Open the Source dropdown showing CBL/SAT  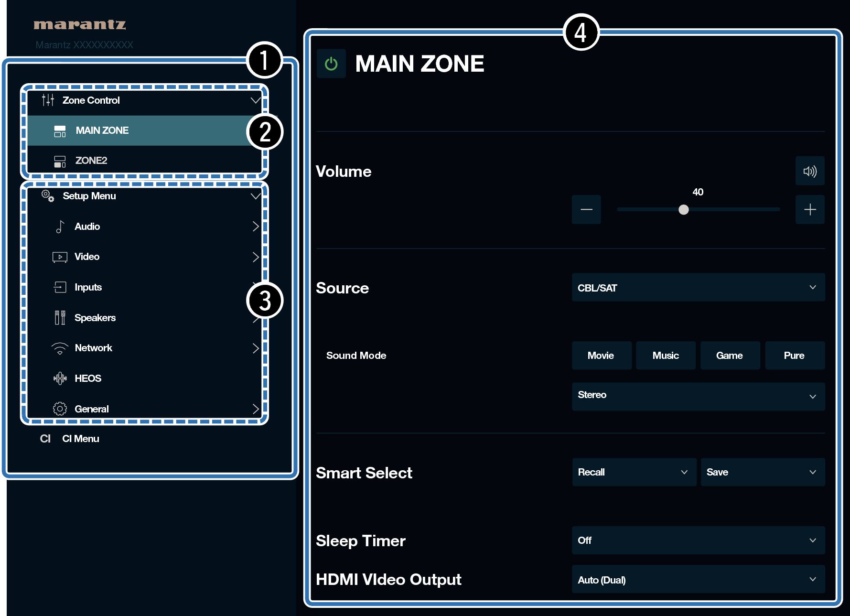click(698, 288)
